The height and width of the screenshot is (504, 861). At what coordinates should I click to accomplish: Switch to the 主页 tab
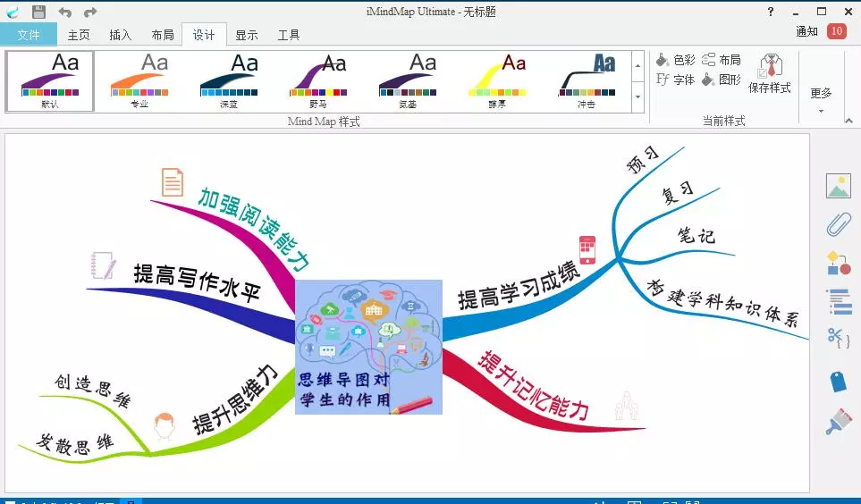click(79, 35)
